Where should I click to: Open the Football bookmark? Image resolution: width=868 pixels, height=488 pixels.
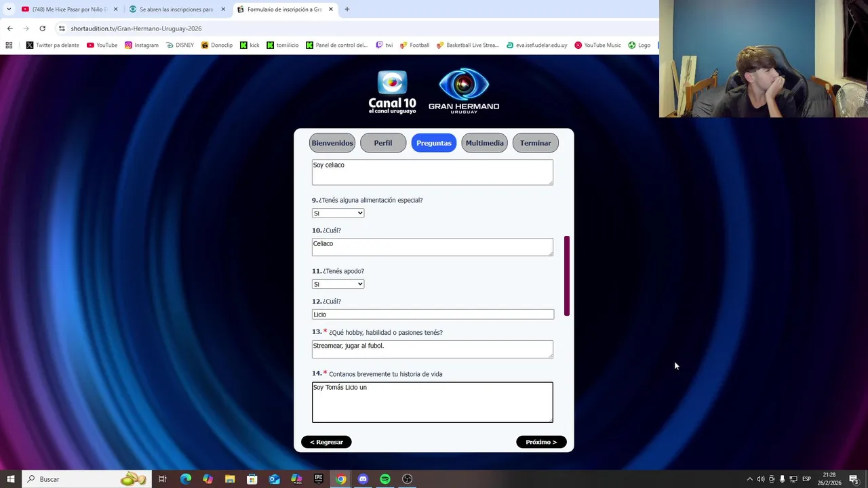[x=414, y=45]
